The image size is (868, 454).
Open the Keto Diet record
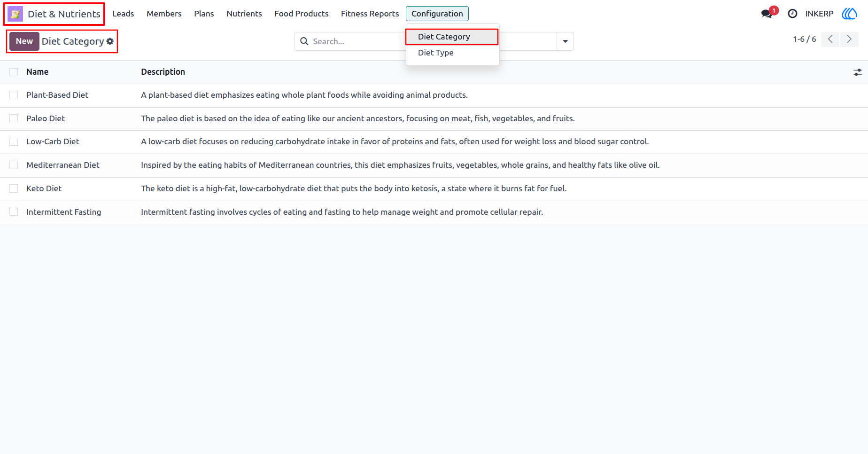(44, 188)
